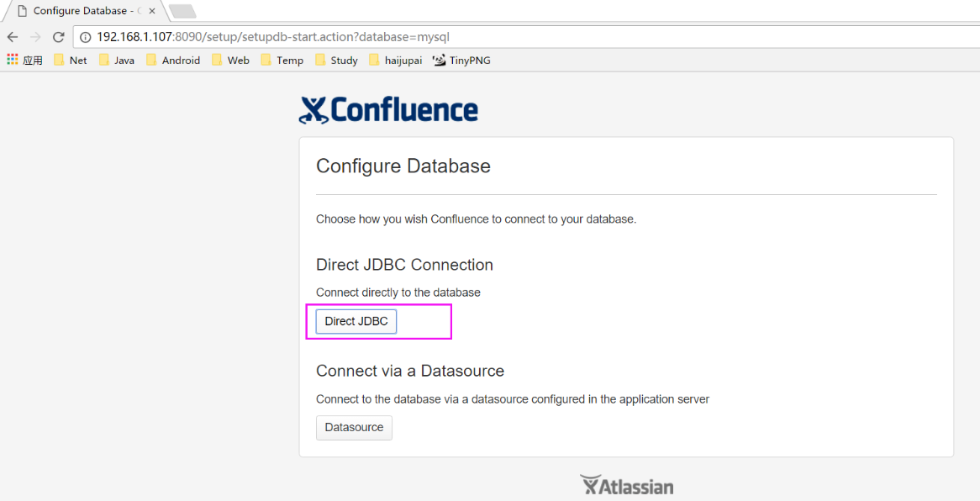Click text 'Connect directly to the database'
Screen dimensions: 980x501
click(x=398, y=292)
